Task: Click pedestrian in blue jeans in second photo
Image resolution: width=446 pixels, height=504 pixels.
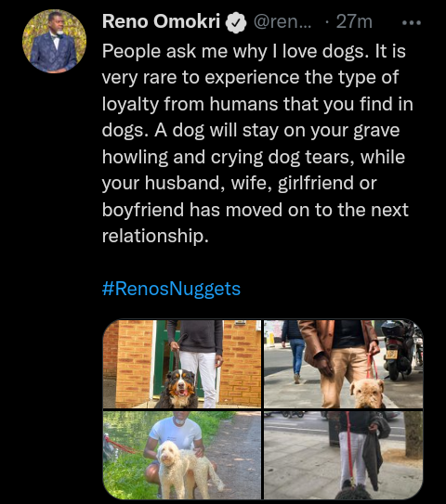Action: click(295, 351)
